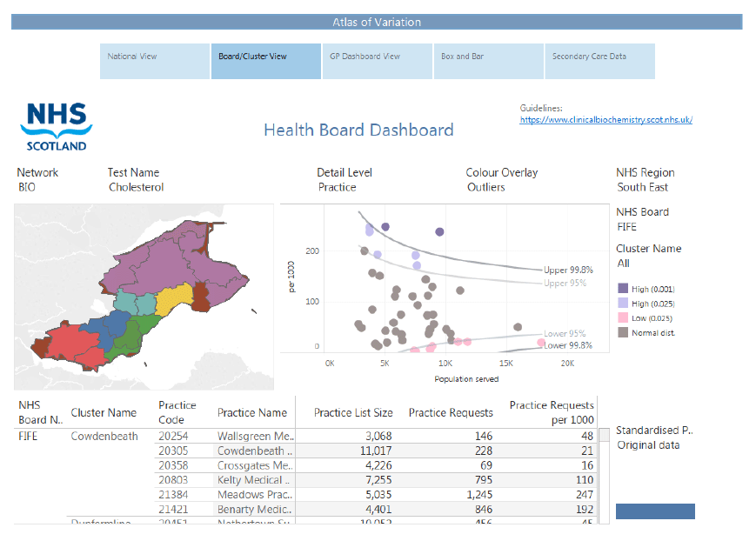Open the NHS Board filter showing FIFE
Image resolution: width=756 pixels, height=541 pixels.
coord(626,227)
